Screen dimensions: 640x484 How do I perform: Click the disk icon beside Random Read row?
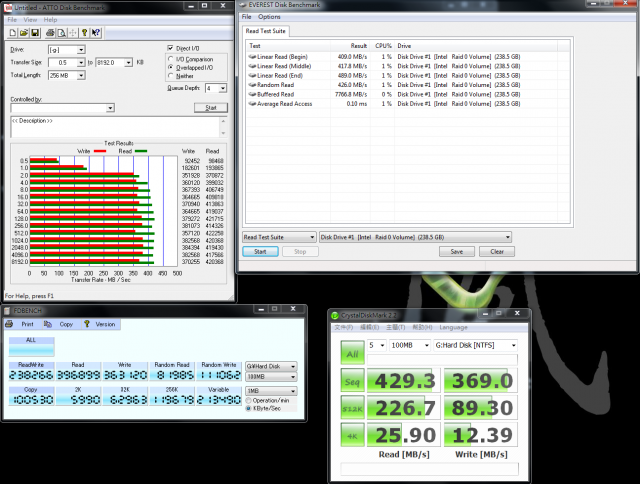(252, 85)
